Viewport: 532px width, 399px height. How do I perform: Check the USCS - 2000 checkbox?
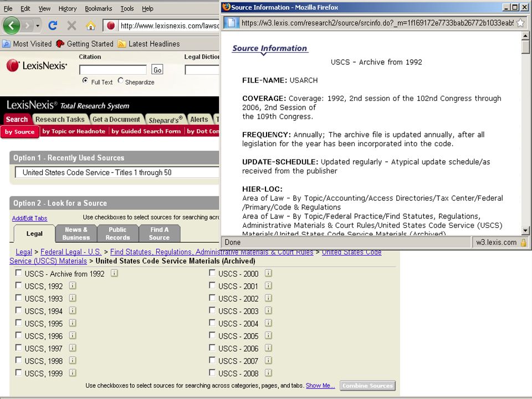tap(212, 273)
